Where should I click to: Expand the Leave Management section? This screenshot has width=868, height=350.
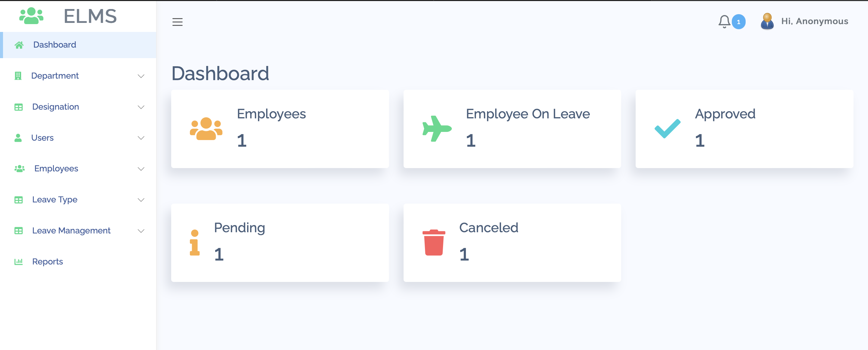[x=141, y=231]
